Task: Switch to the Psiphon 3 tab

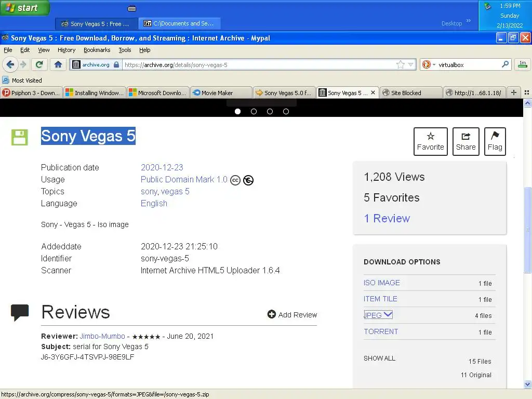Action: pyautogui.click(x=31, y=92)
